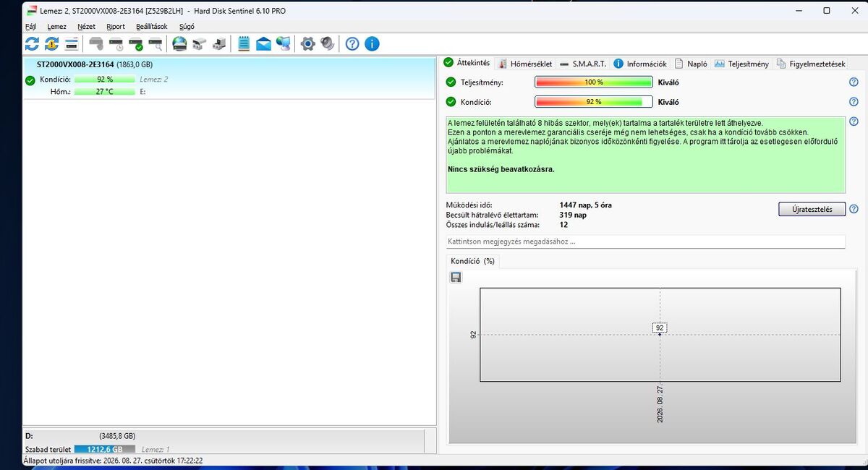868x470 pixels.
Task: Open the Beállítások menu
Action: coord(152,26)
